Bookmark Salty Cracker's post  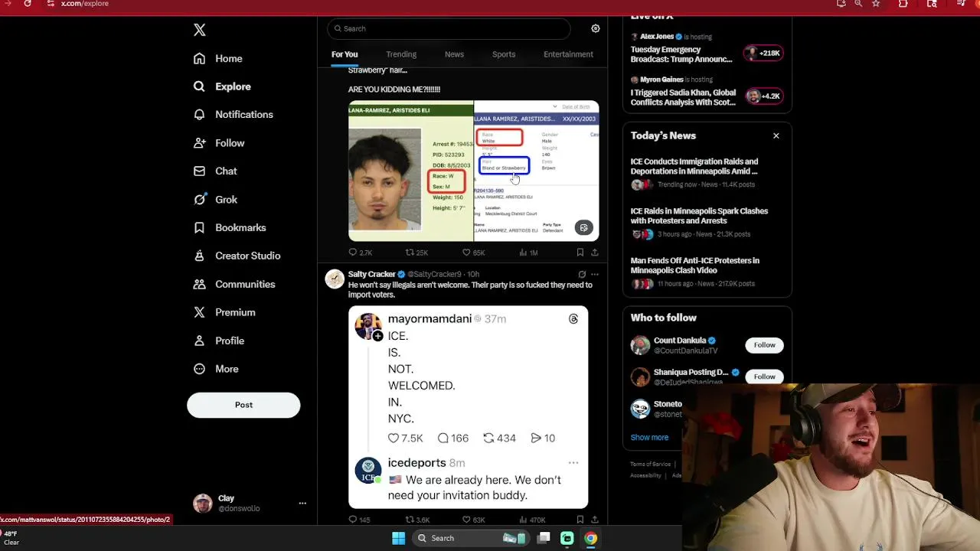[580, 520]
